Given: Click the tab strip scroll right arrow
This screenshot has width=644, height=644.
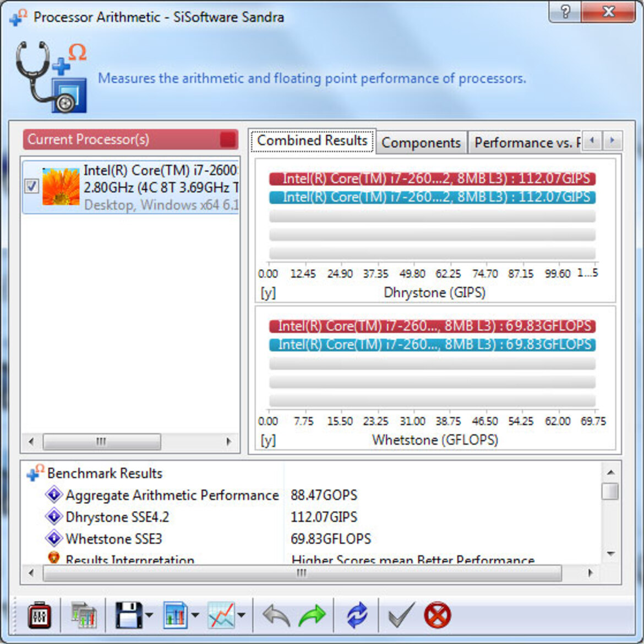Looking at the screenshot, I should click(x=613, y=140).
